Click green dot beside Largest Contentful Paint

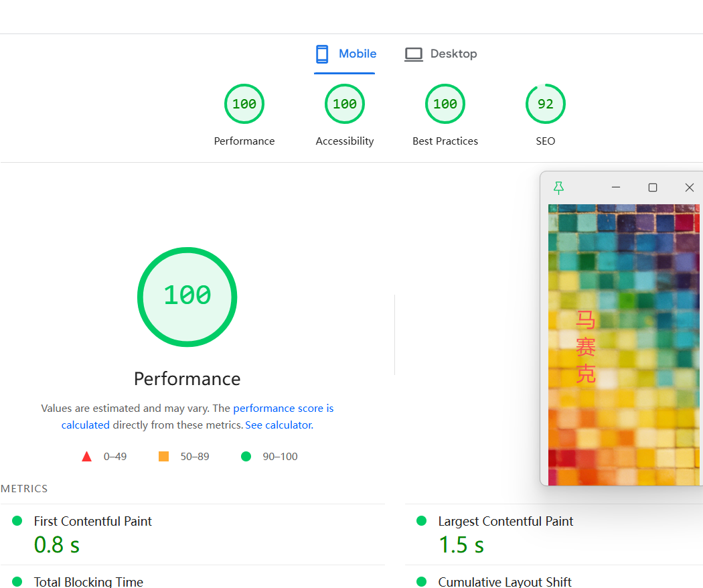point(421,521)
